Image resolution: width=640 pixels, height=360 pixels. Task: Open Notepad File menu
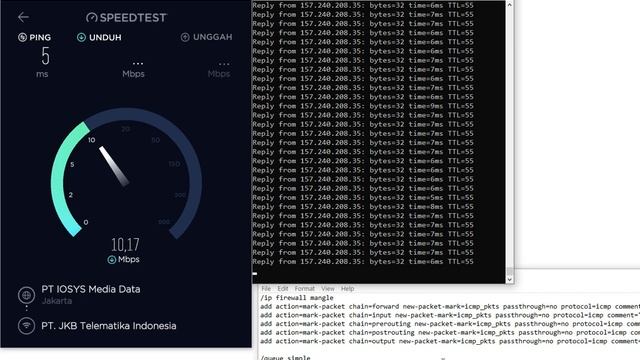[266, 289]
